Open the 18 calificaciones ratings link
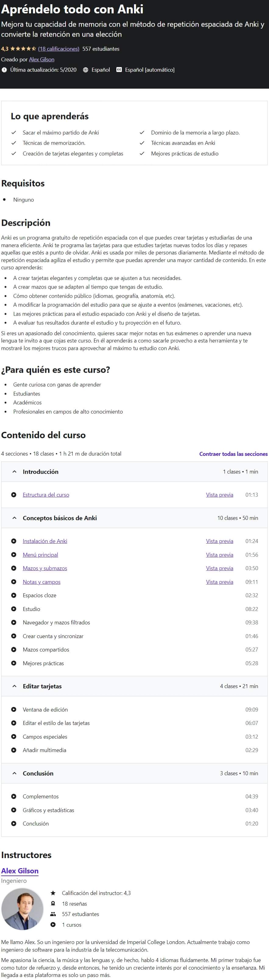 58,49
